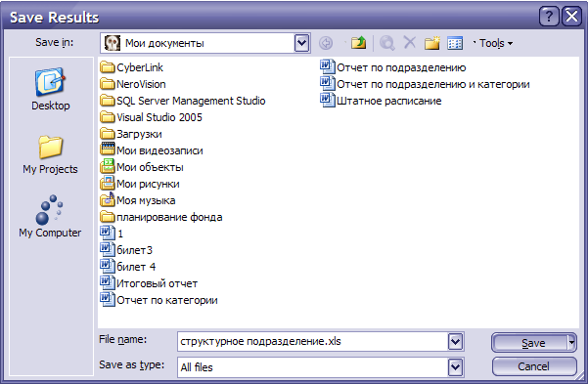Click the Delete X toolbar icon
Screen dimensions: 588x384
(410, 43)
